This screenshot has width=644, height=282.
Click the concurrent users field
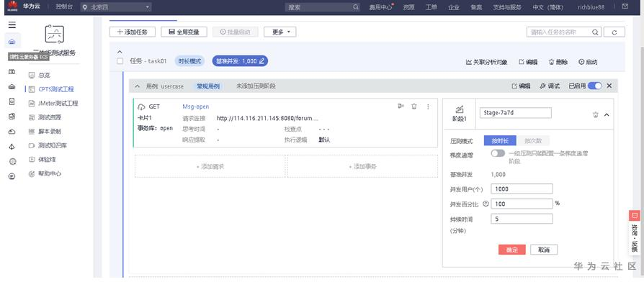pyautogui.click(x=522, y=188)
